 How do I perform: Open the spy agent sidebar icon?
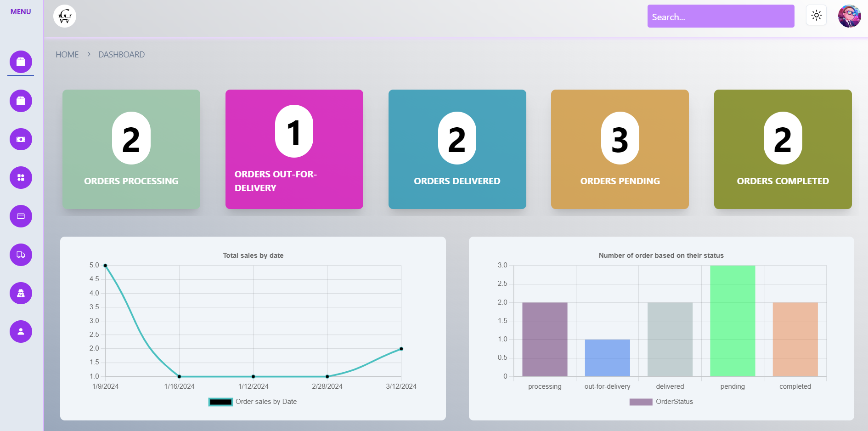(x=21, y=293)
